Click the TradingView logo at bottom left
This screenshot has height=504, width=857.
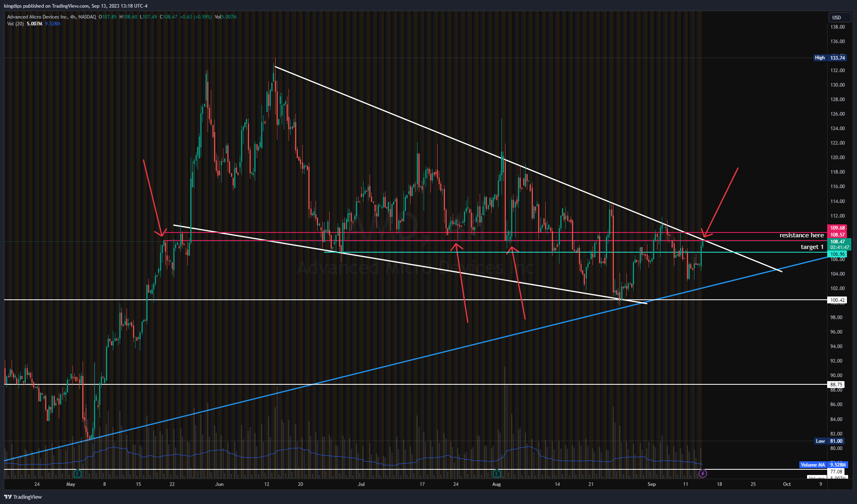coord(23,497)
